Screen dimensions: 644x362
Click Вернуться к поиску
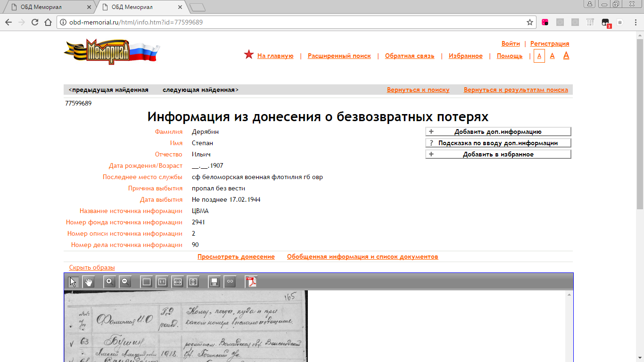coord(418,90)
